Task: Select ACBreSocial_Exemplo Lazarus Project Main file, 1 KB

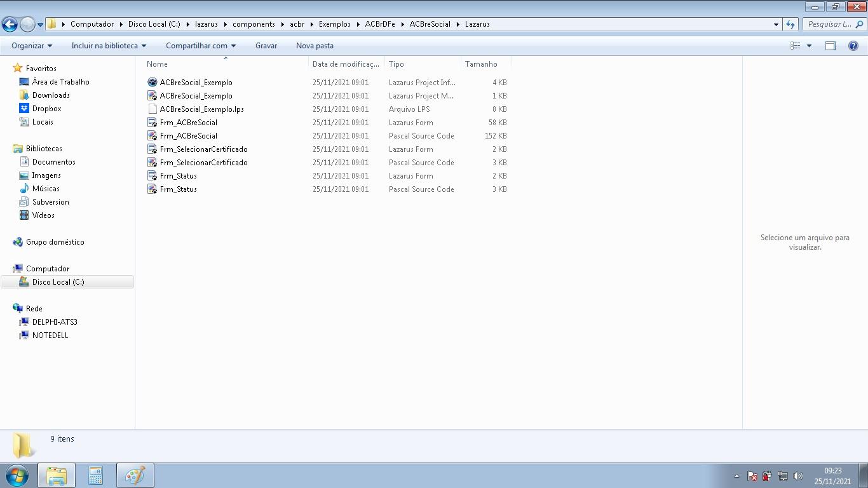Action: tap(327, 96)
